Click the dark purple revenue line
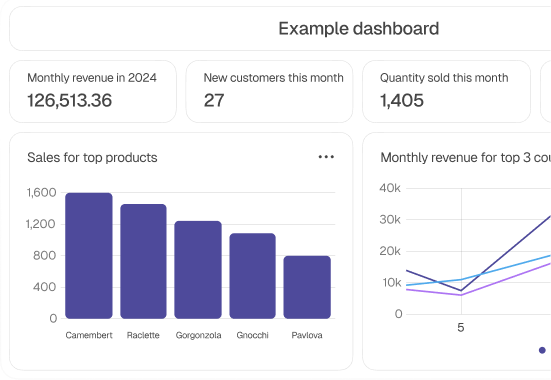Screen dimensions: 551x380 [506, 253]
